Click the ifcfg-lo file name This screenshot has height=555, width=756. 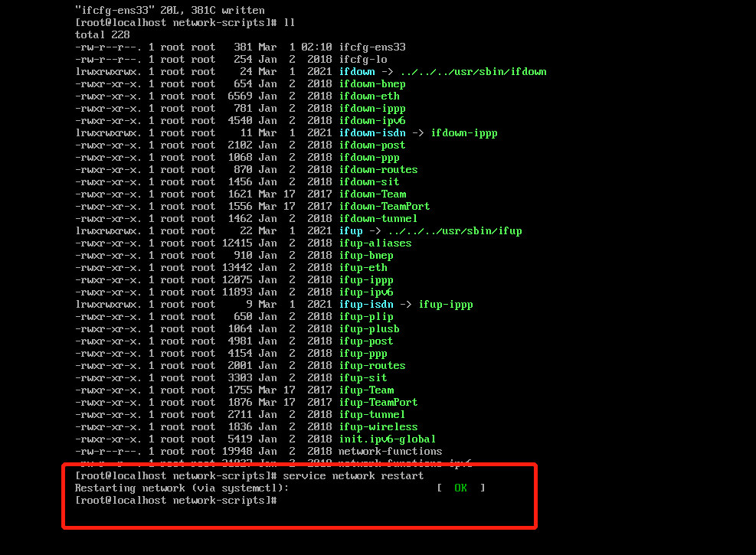click(x=363, y=59)
